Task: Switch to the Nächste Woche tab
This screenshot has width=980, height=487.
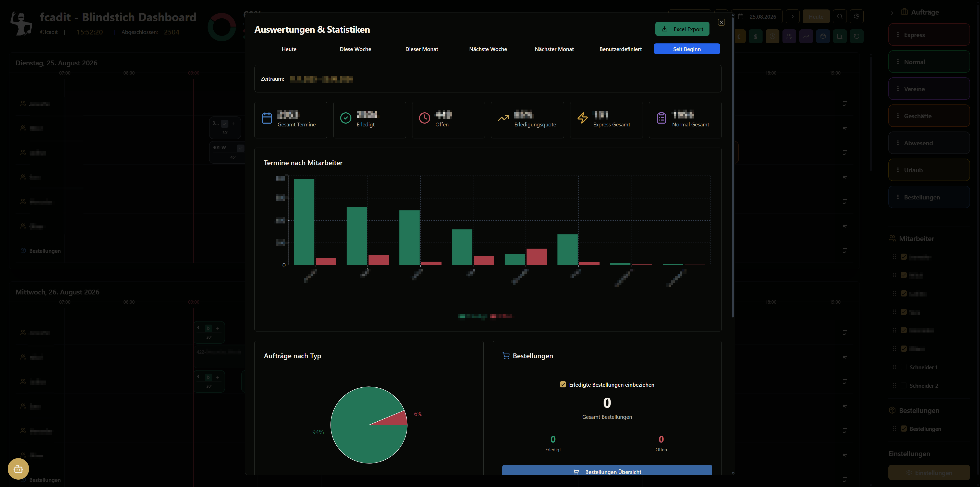Action: pos(488,49)
